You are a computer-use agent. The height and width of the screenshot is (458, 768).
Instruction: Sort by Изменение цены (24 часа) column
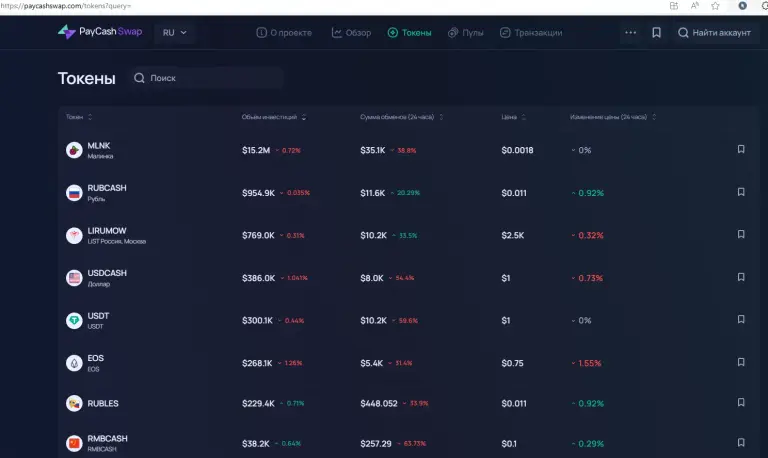[x=613, y=117]
